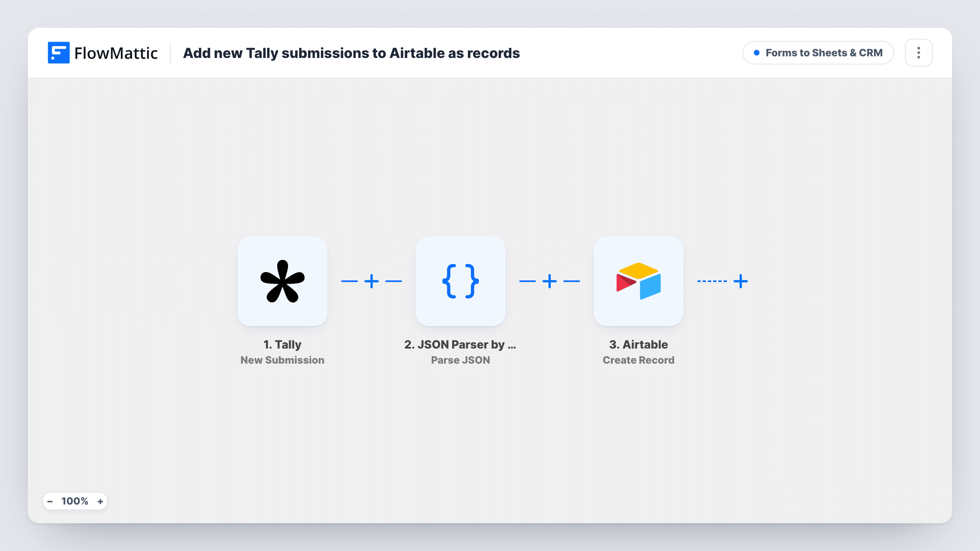The height and width of the screenshot is (551, 980).
Task: Open the three-dot more options menu
Action: point(919,53)
